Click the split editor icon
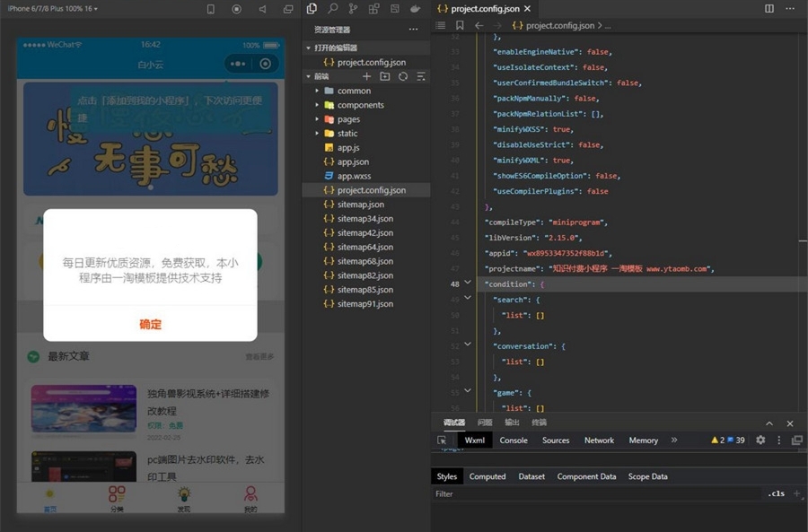The image size is (808, 532). (769, 8)
